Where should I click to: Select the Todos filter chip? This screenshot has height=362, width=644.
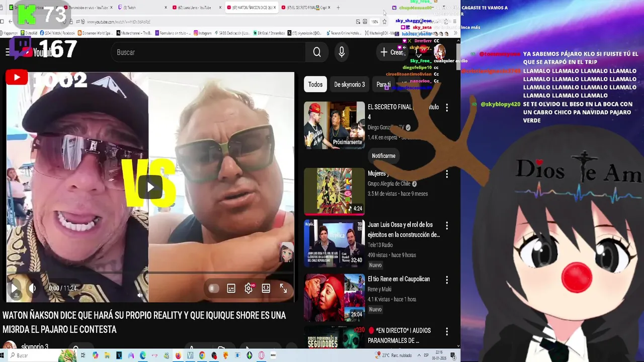[315, 84]
